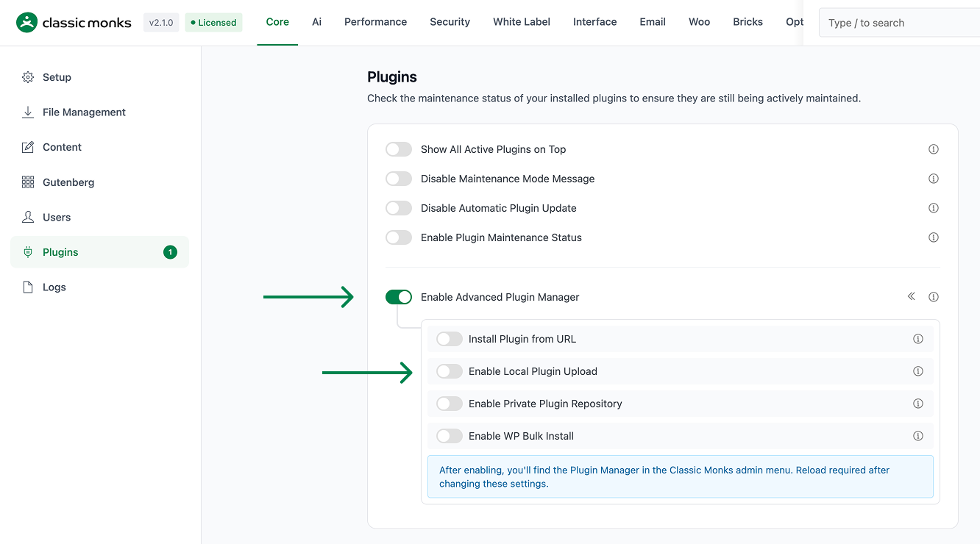The image size is (980, 544).
Task: Open the Setup sidebar section
Action: tap(100, 77)
